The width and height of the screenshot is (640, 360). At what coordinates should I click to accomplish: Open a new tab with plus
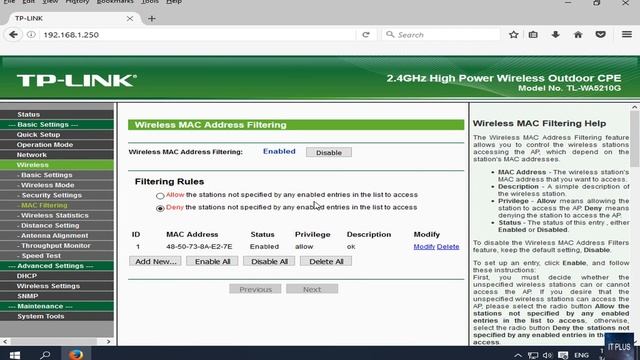[x=152, y=18]
